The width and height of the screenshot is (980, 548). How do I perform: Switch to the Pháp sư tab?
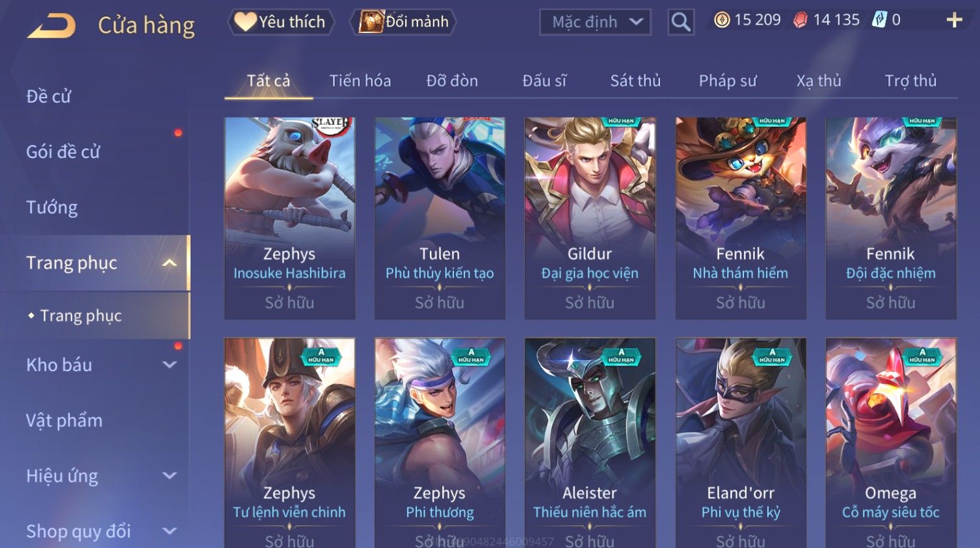coord(728,81)
